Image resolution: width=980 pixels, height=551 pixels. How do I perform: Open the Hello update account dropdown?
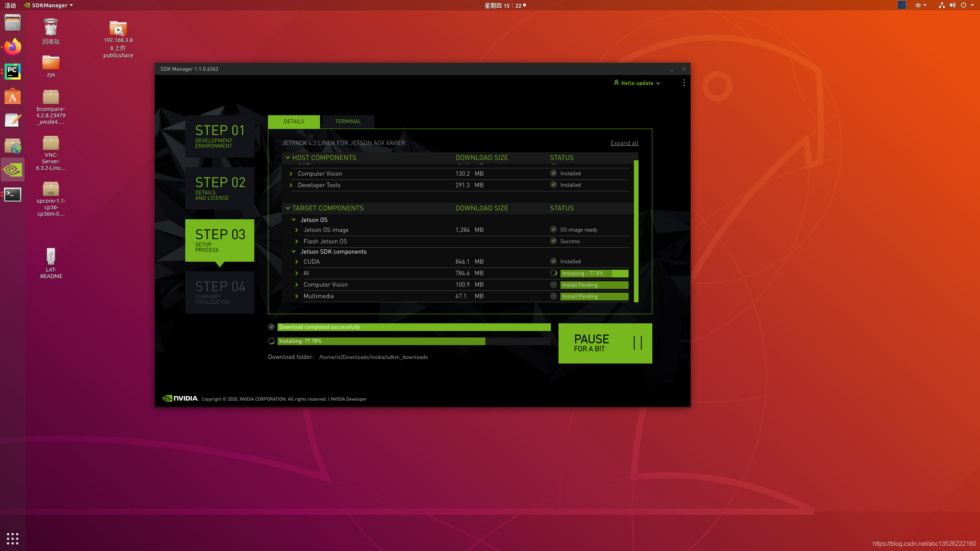[x=637, y=83]
